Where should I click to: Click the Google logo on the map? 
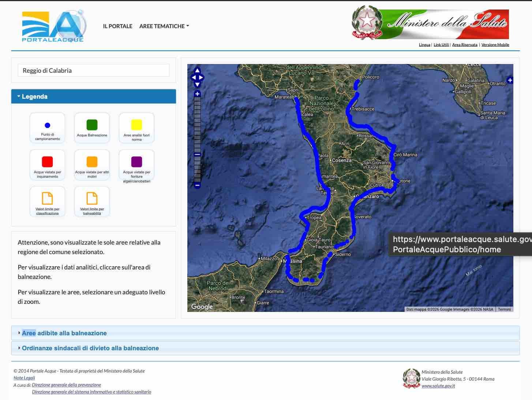point(202,307)
